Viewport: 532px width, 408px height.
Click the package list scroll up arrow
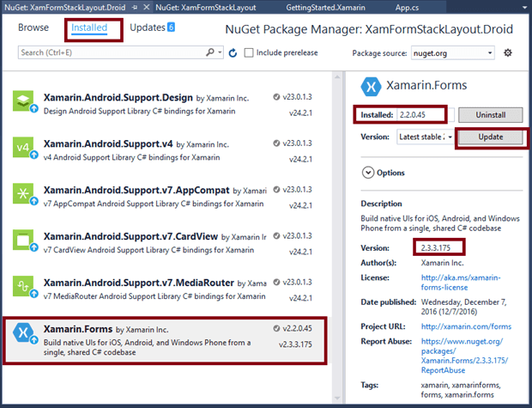coord(337,77)
